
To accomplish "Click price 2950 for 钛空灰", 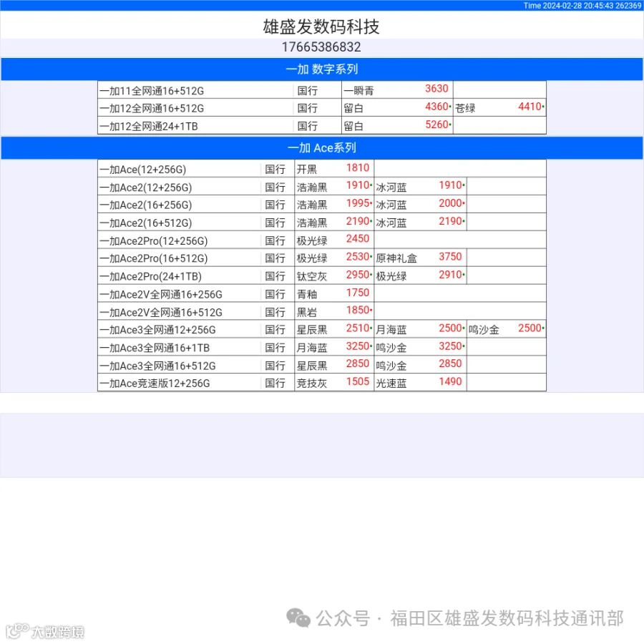I will [358, 275].
